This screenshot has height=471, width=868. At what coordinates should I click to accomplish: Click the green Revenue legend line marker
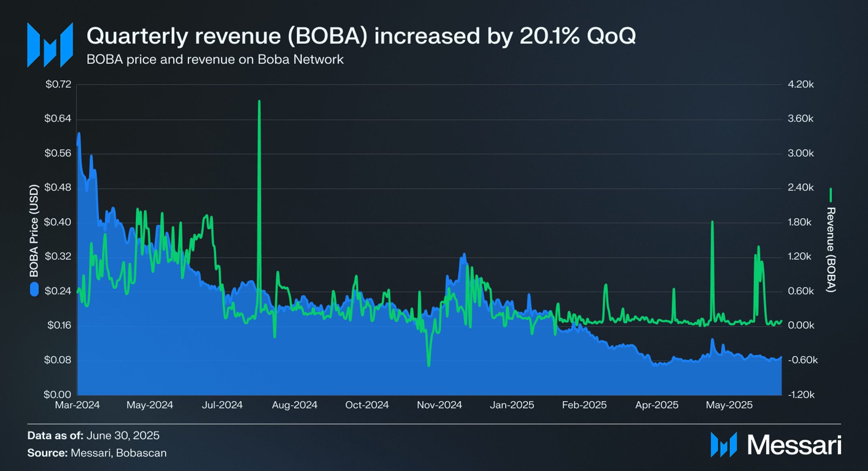tap(831, 195)
